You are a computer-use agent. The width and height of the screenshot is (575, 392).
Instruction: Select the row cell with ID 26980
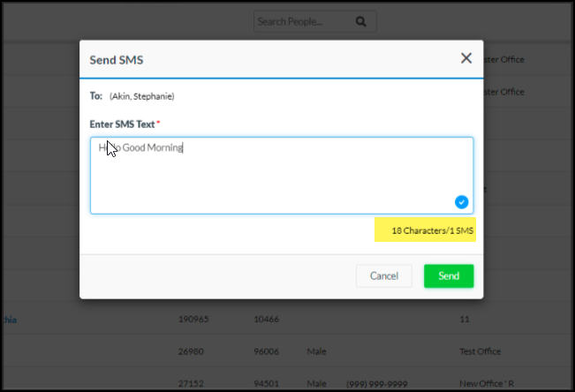tap(193, 351)
